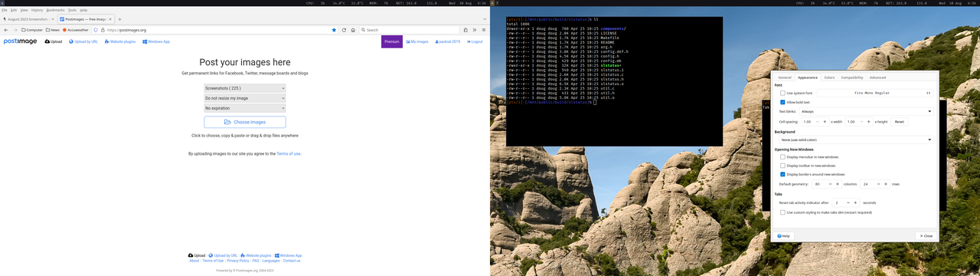This screenshot has height=276, width=980.
Task: Open the FAQ footer link
Action: 256,261
